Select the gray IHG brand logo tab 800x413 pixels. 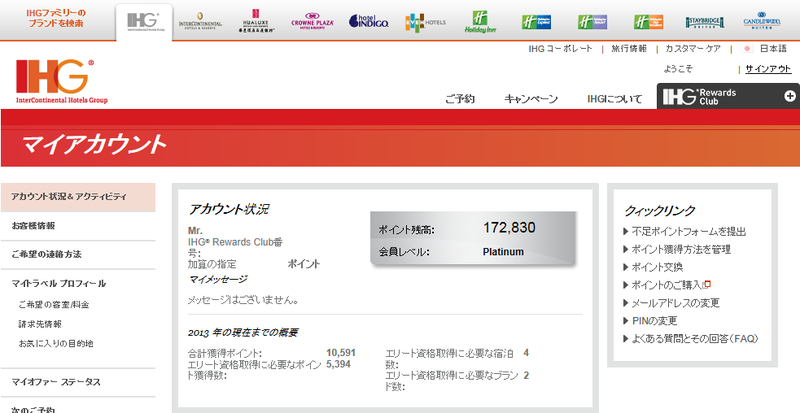point(144,22)
